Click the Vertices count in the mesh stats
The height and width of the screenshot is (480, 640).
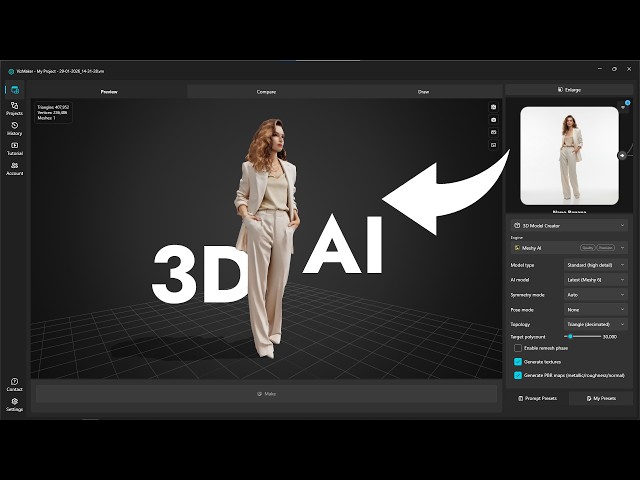pos(52,112)
